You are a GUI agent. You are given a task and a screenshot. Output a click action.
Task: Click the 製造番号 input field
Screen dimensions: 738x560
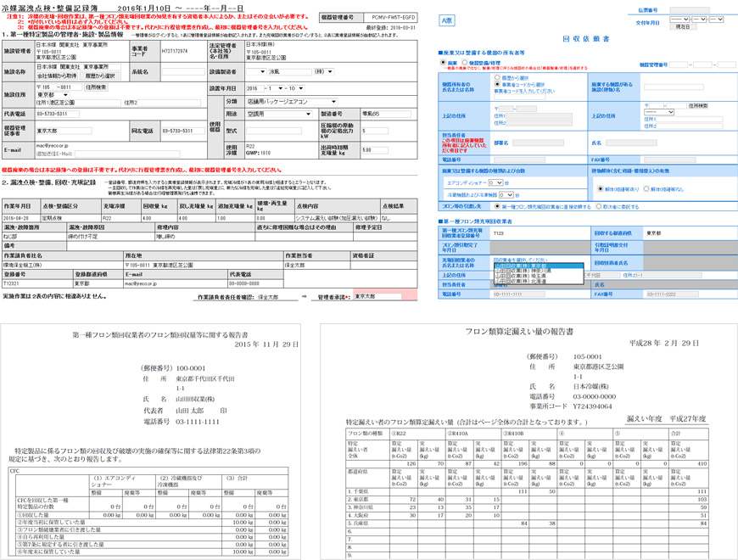386,114
